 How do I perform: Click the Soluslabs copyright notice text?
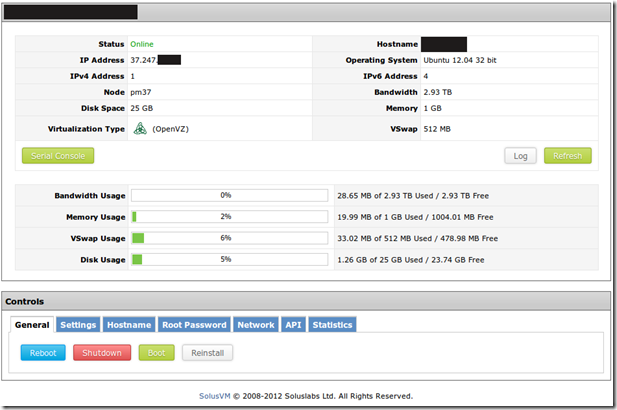[x=323, y=396]
